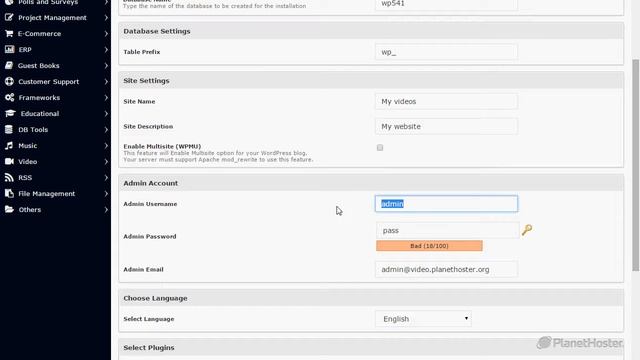Expand Project Management chevron arrow
This screenshot has width=640, height=360.
click(106, 18)
